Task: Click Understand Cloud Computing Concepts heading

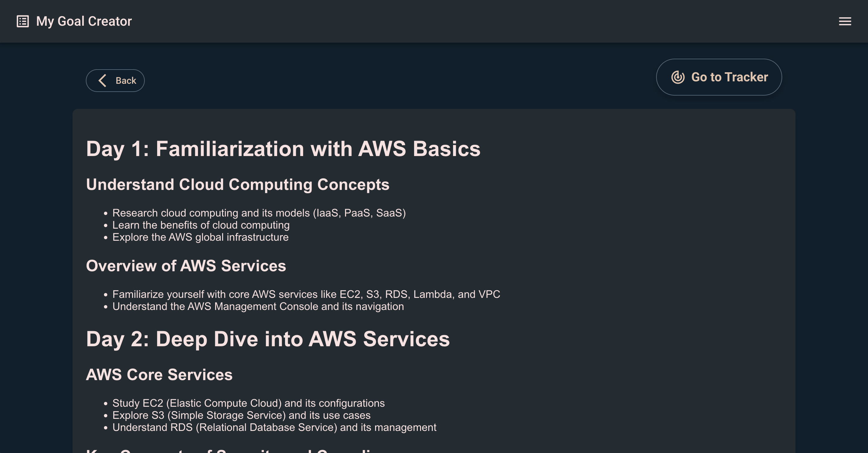Action: tap(238, 184)
